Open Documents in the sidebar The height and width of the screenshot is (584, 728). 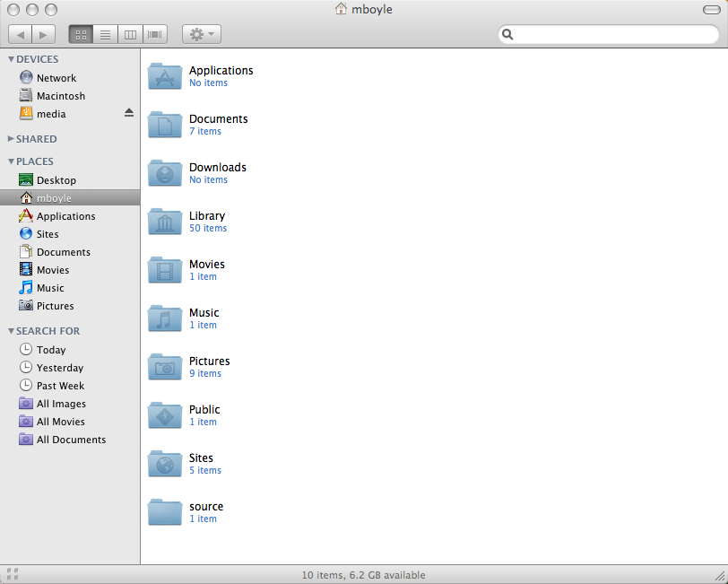coord(70,252)
